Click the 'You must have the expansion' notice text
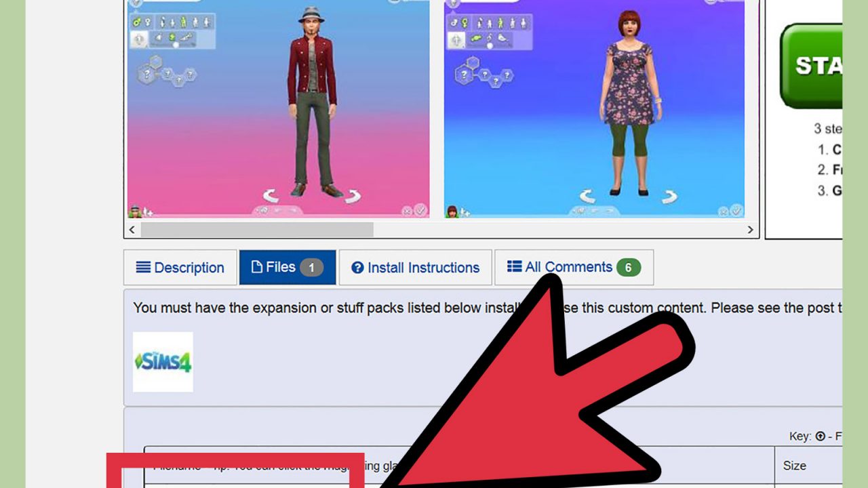This screenshot has height=488, width=868. [488, 308]
